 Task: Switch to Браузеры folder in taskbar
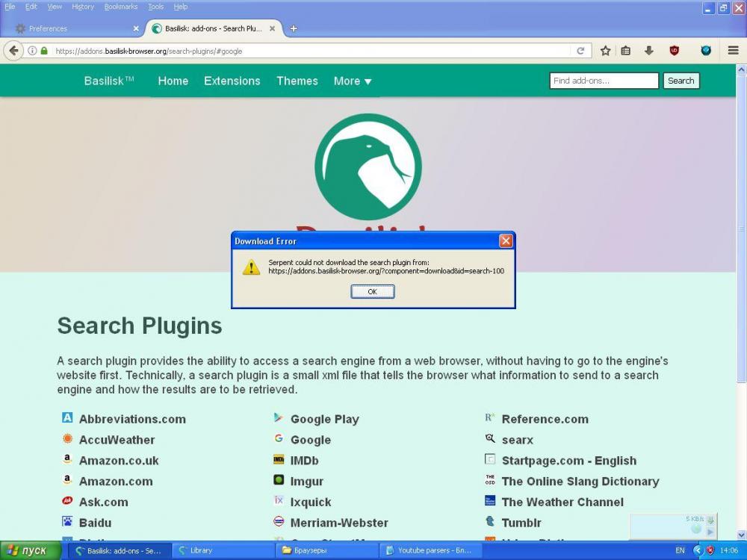326,550
